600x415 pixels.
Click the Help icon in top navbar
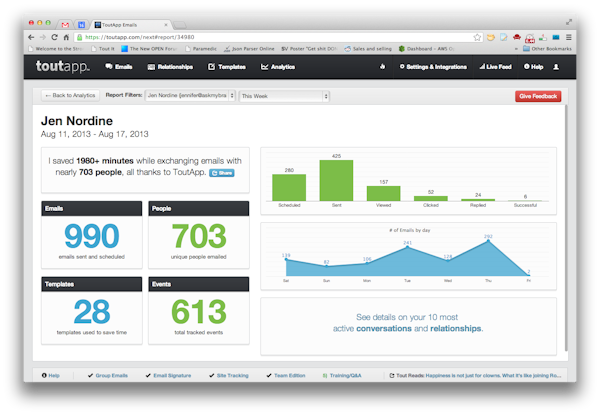533,67
